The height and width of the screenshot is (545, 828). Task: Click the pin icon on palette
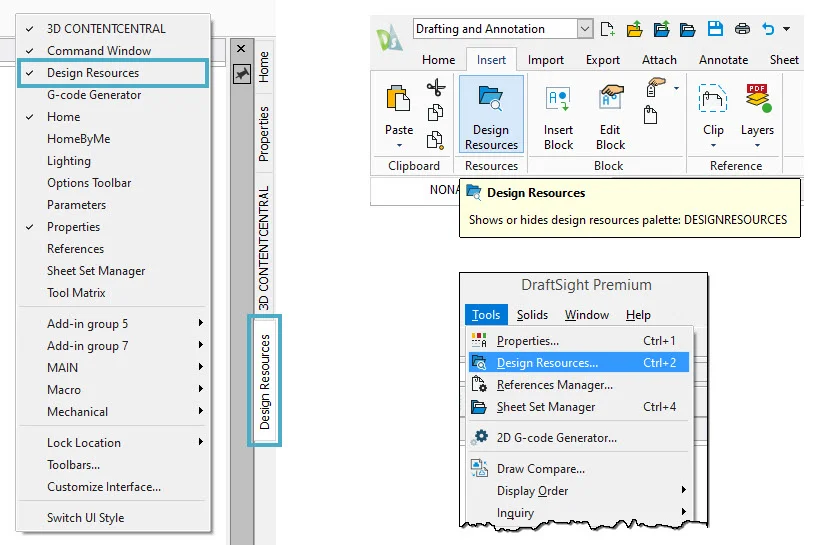click(241, 73)
